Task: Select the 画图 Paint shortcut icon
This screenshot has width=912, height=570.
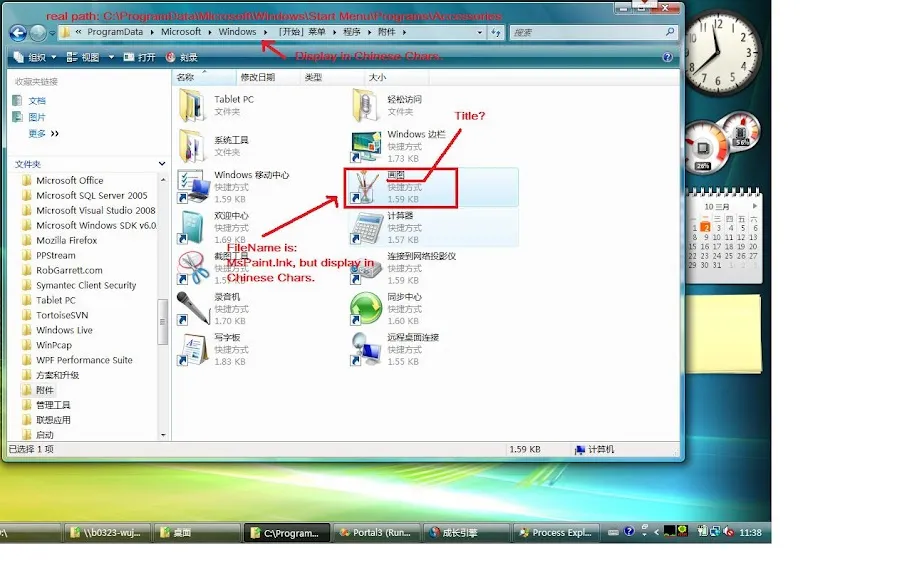Action: point(365,187)
